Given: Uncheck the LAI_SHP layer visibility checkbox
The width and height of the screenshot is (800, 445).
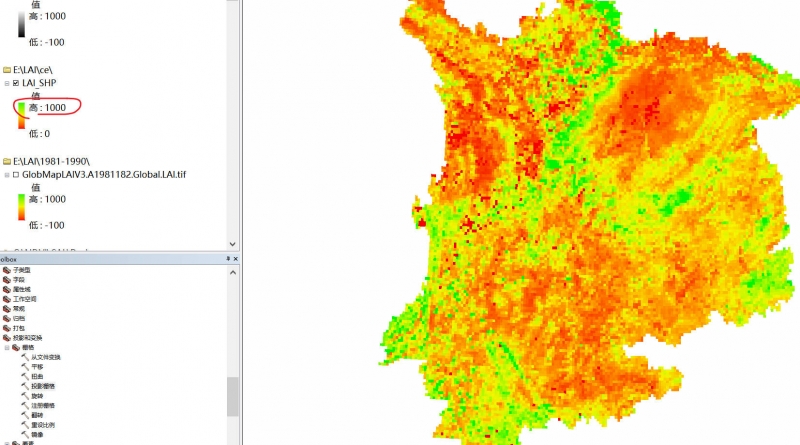Looking at the screenshot, I should click(17, 83).
